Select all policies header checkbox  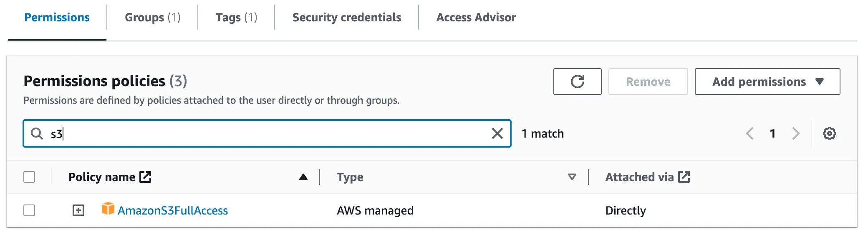29,177
